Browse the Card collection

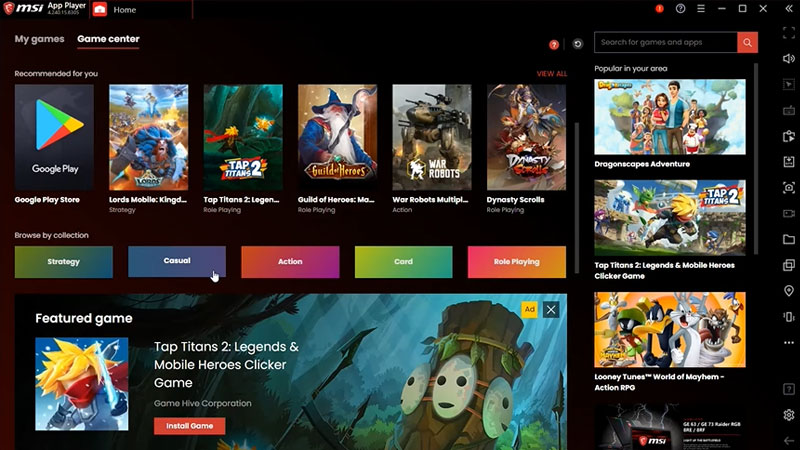tap(404, 262)
